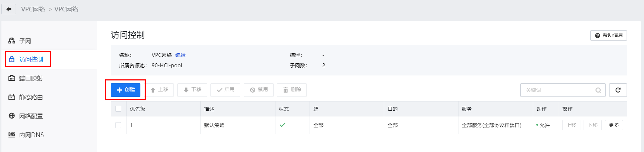Click into the 关键词 search field
644x152 pixels.
558,90
